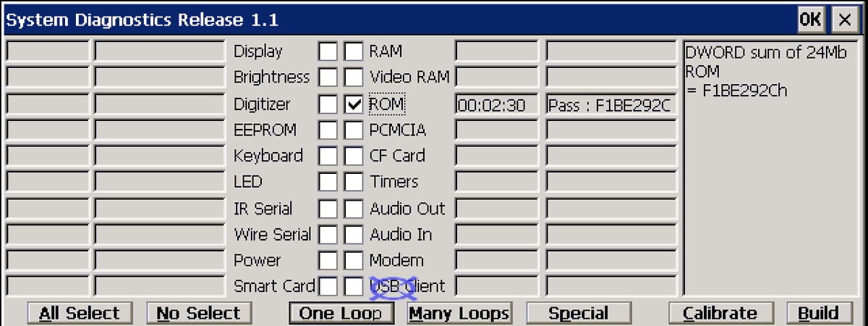Click the All Select button
Image resolution: width=868 pixels, height=326 pixels.
(x=80, y=313)
